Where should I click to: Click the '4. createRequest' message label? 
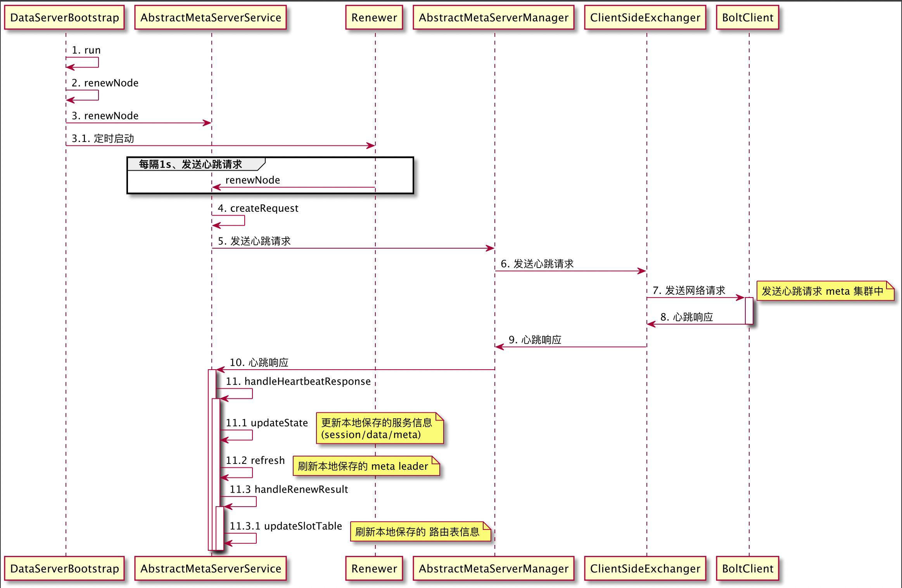click(258, 208)
